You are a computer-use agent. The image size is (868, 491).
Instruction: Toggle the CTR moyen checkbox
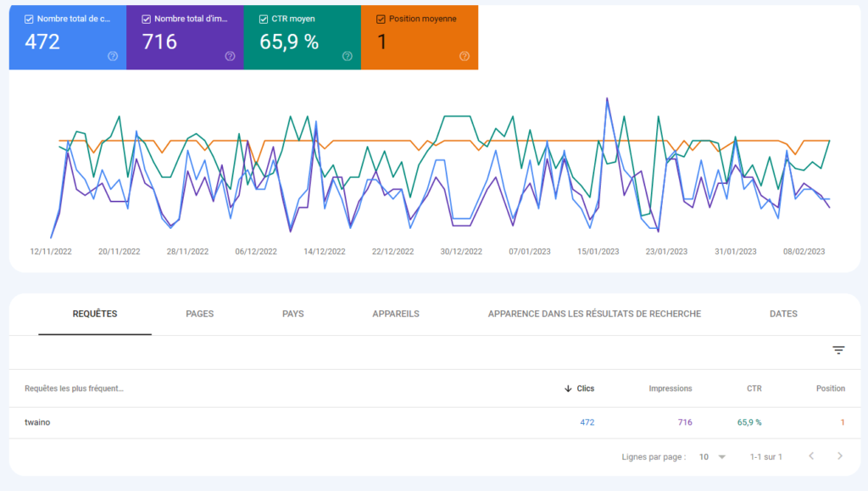[x=264, y=19]
